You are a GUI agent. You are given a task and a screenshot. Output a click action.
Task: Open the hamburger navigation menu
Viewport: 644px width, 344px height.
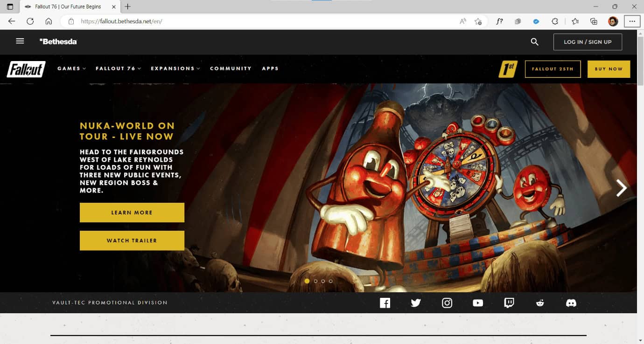(x=20, y=41)
